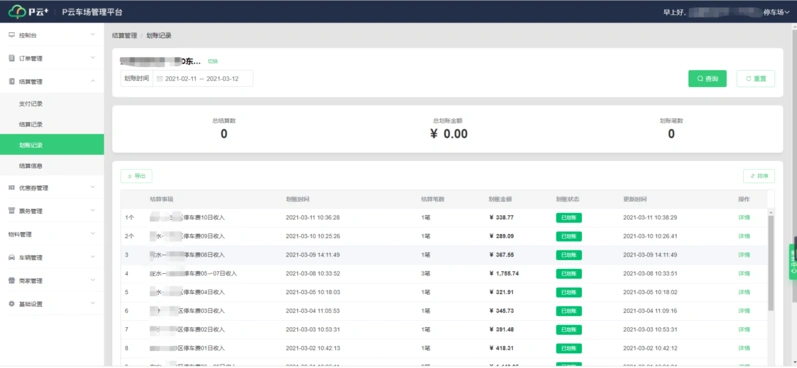The image size is (797, 368).
Task: Open the 结算信息 submenu item
Action: (x=52, y=166)
